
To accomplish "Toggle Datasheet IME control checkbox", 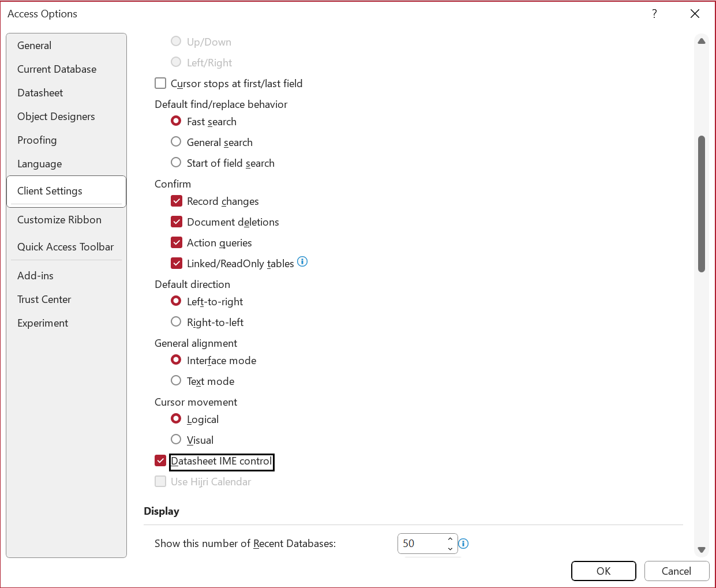I will point(160,460).
